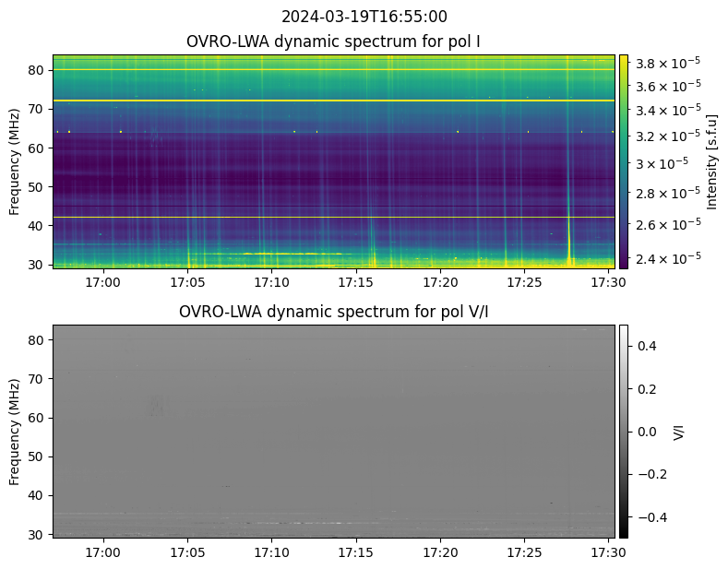728x569 pixels.
Task: Click the bright yellow line near 72 MHz
Action: [x=333, y=101]
